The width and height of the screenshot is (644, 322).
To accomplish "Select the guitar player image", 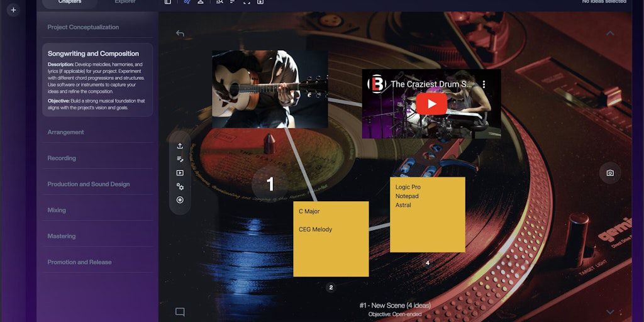I will pos(269,89).
